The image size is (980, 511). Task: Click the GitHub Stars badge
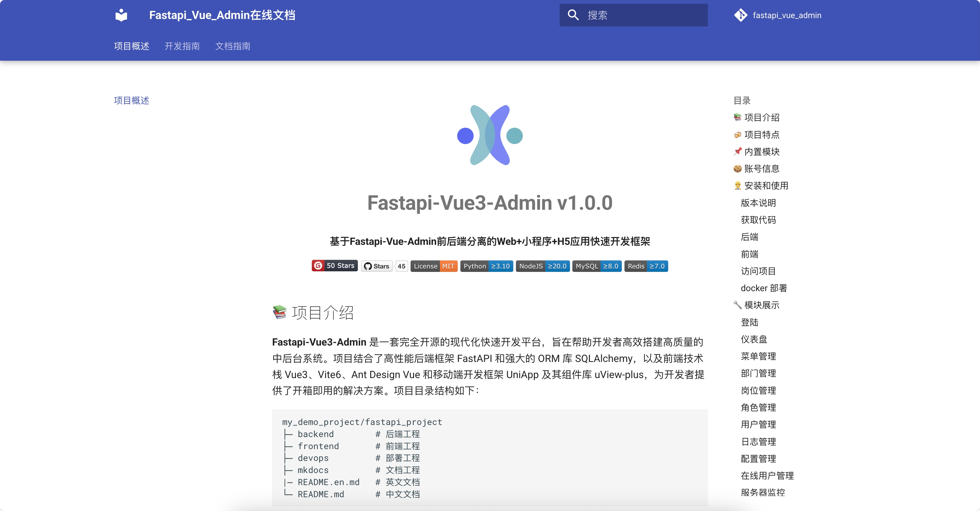[377, 266]
